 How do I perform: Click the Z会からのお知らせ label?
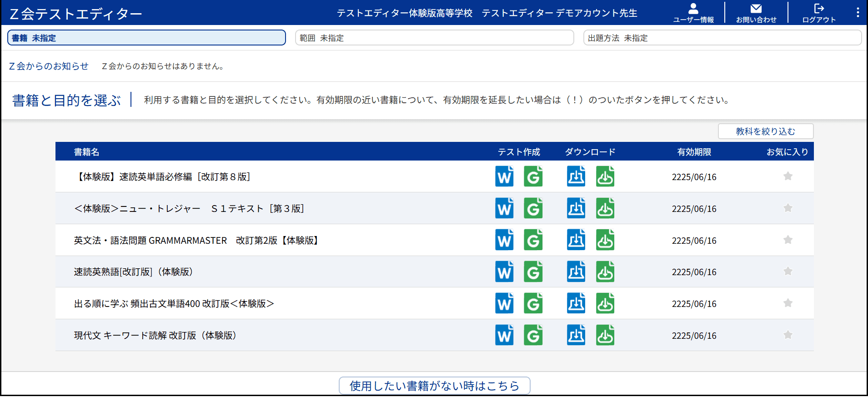point(49,66)
